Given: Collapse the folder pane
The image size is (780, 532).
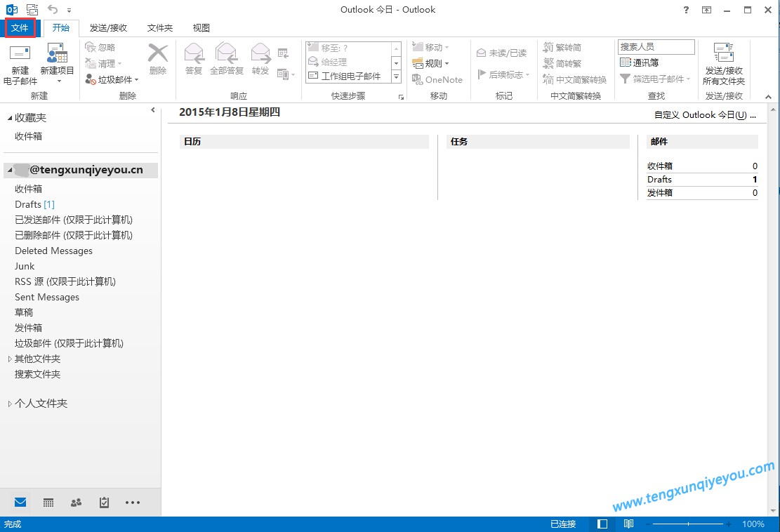Looking at the screenshot, I should click(x=153, y=110).
